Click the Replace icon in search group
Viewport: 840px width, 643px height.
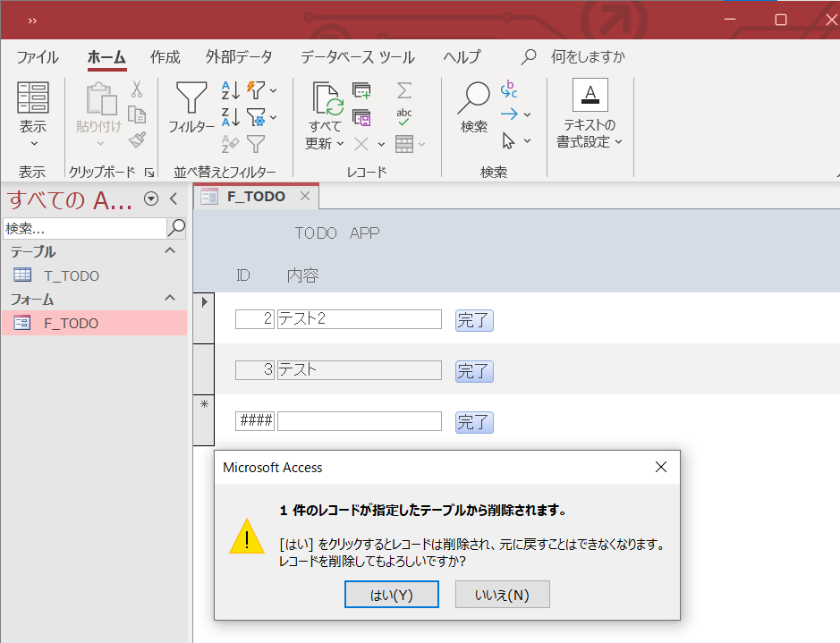(509, 89)
